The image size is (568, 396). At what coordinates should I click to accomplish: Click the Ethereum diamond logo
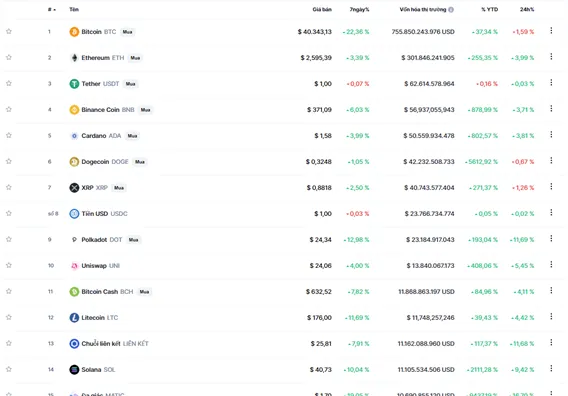pos(74,58)
